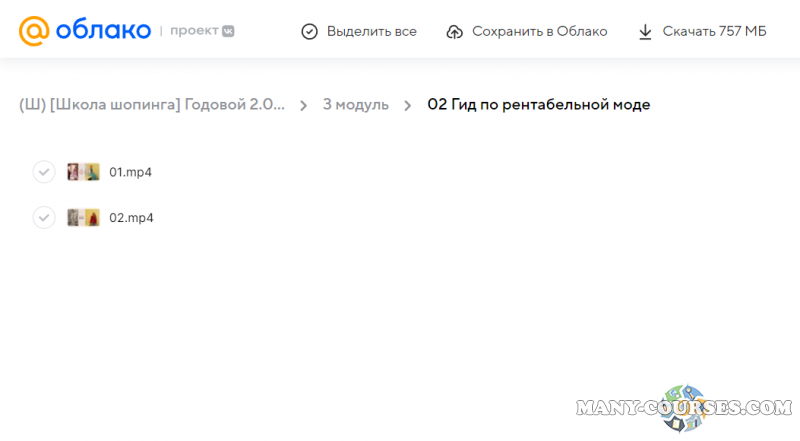800x441 pixels.
Task: Open the 02.mp4 video thumbnail
Action: 83,217
